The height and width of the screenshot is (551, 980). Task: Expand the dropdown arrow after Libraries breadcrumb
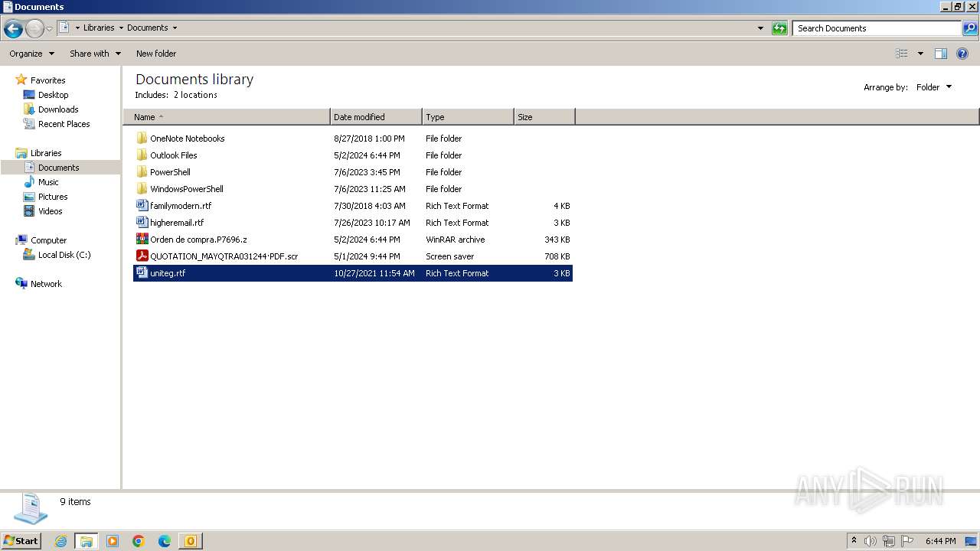coord(121,28)
